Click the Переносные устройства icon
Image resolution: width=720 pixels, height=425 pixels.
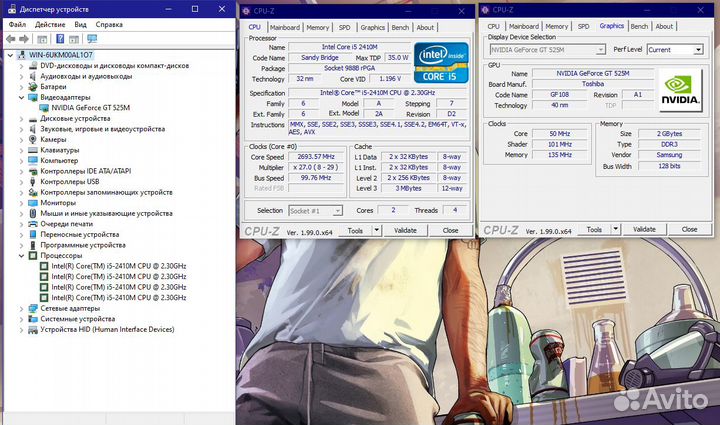point(33,235)
